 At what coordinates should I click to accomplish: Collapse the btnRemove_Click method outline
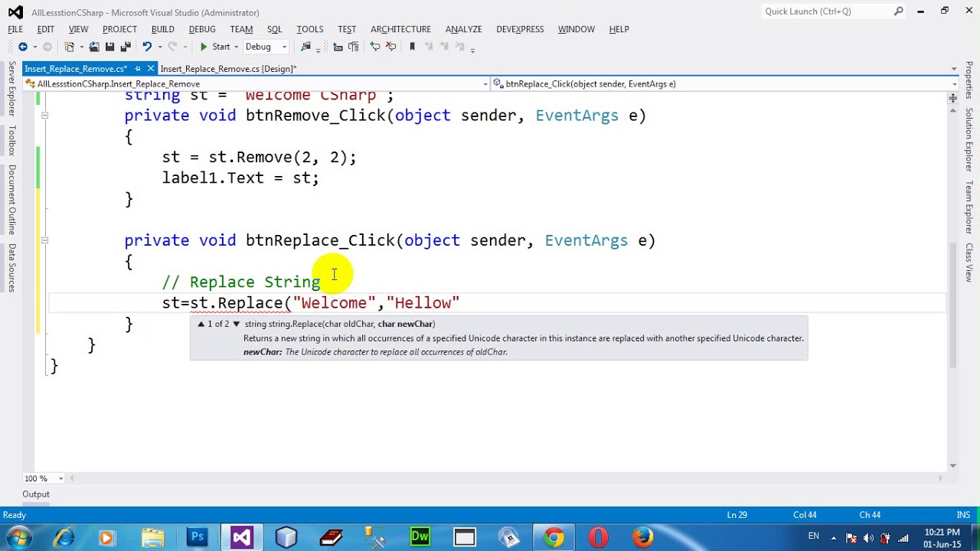44,116
